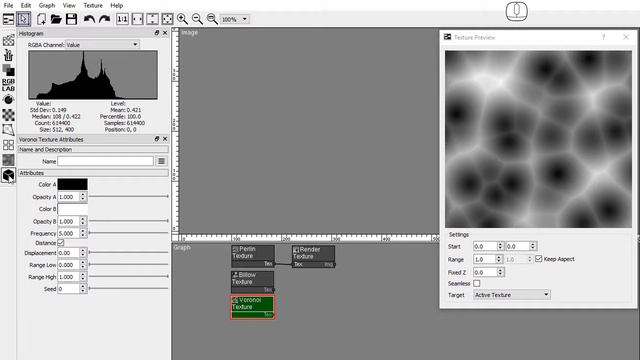The image size is (640, 360).
Task: Click the Opacity B value field
Action: tap(68, 221)
